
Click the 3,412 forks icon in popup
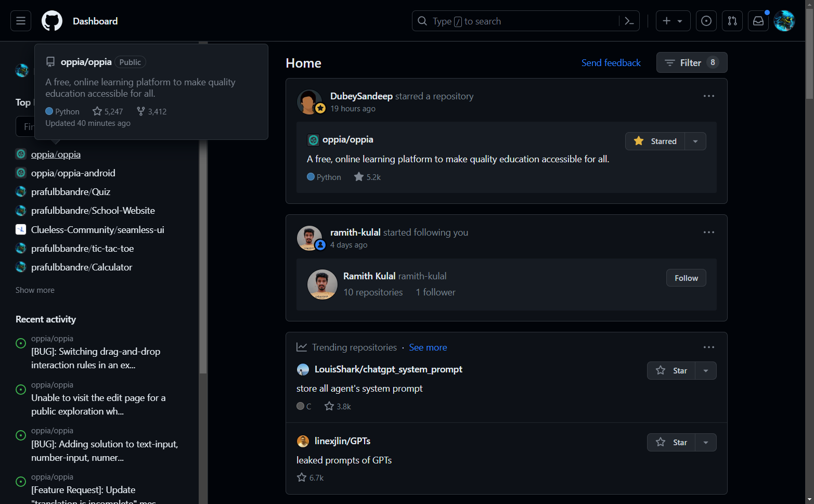point(141,111)
